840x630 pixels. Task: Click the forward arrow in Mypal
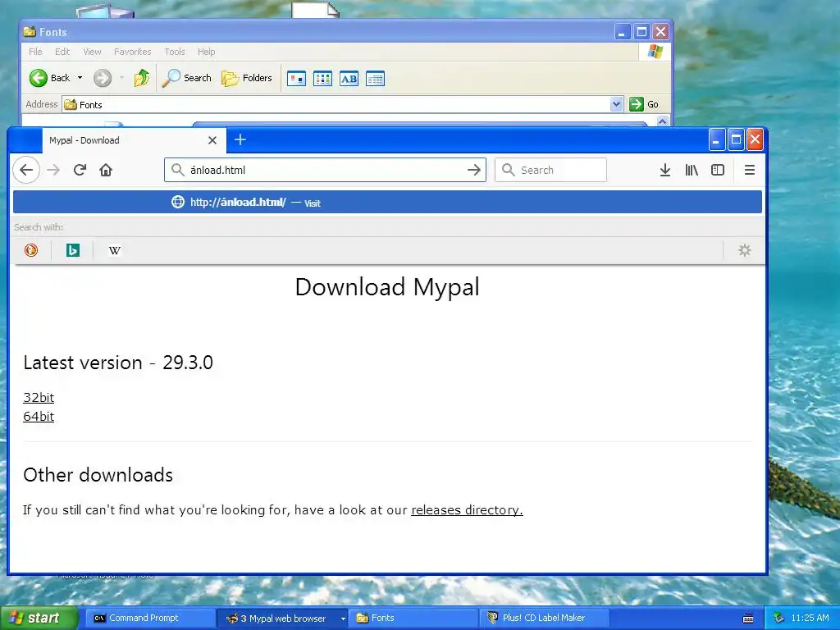(x=53, y=170)
